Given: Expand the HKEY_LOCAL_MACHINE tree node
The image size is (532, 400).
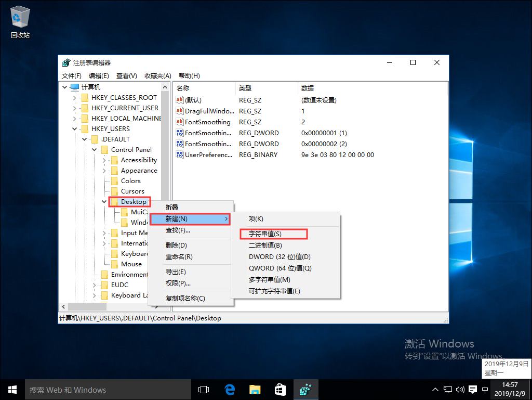Looking at the screenshot, I should (x=75, y=118).
